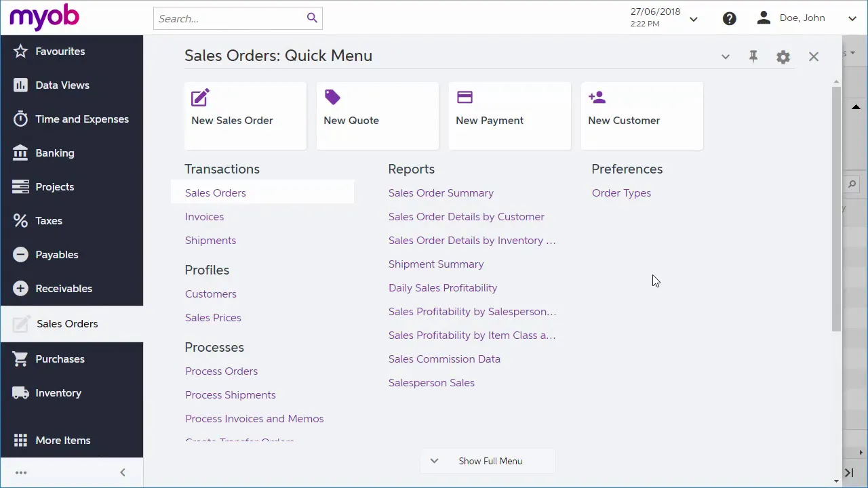This screenshot has height=488, width=868.
Task: Open the Shipments link
Action: pyautogui.click(x=210, y=241)
